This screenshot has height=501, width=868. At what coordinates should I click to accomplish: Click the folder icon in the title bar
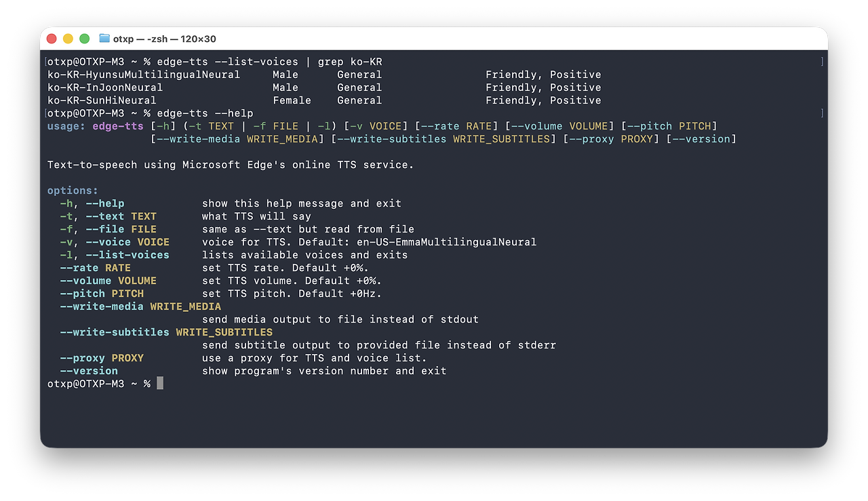pyautogui.click(x=104, y=39)
